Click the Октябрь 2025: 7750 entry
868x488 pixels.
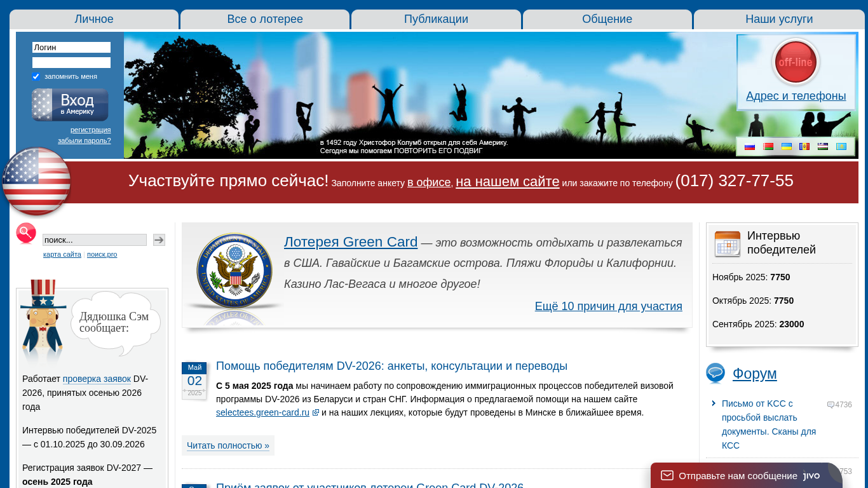click(x=753, y=301)
